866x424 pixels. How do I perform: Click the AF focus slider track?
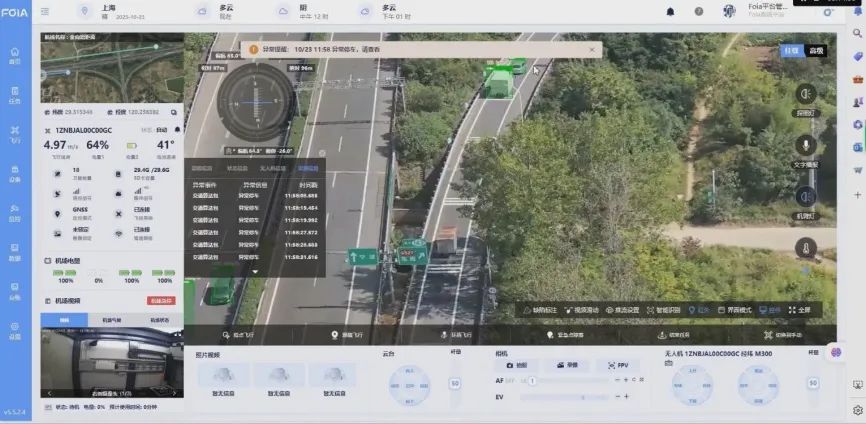point(570,380)
